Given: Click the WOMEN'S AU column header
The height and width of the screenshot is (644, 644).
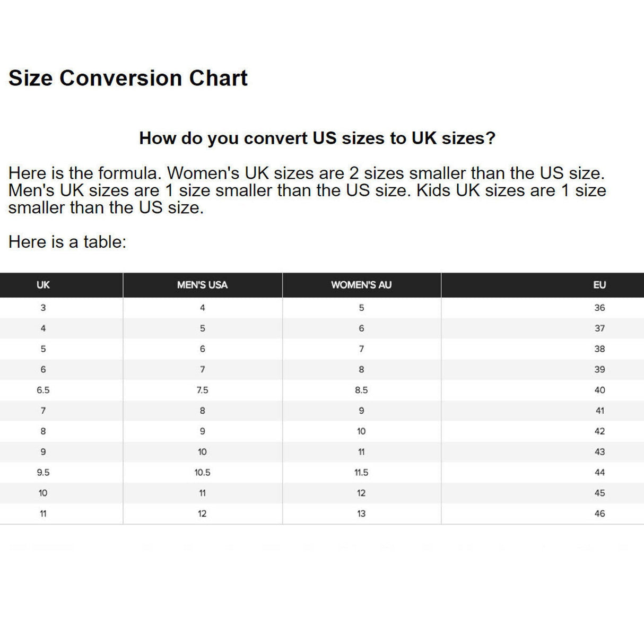Looking at the screenshot, I should pos(361,285).
